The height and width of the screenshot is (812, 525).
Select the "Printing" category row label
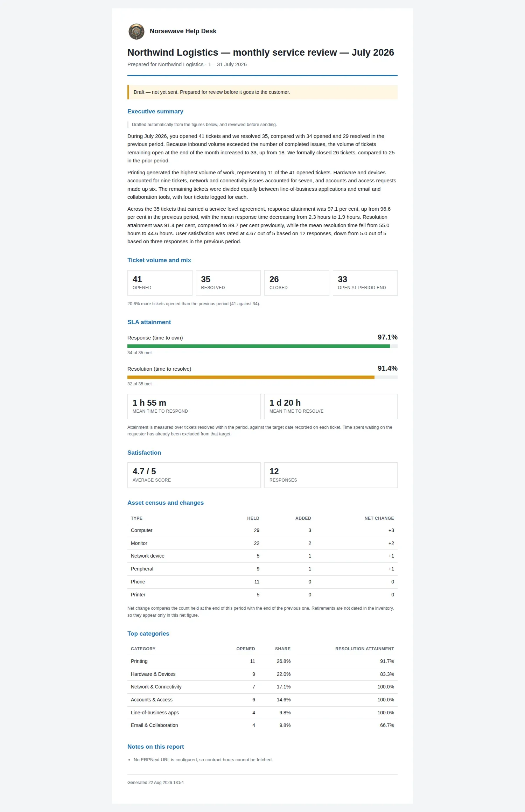[139, 661]
